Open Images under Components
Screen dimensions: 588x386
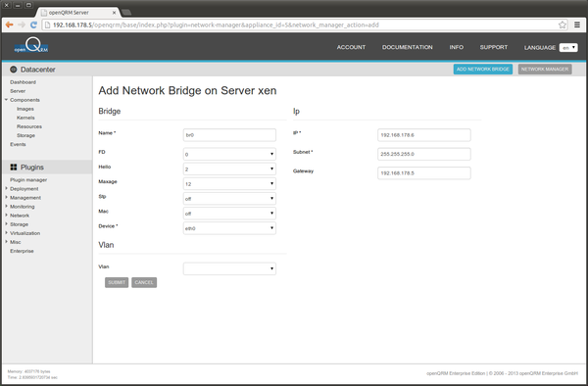pos(25,109)
